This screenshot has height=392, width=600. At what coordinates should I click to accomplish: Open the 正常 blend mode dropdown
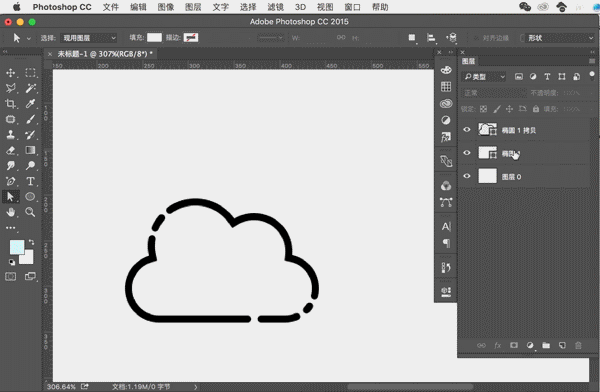[494, 93]
